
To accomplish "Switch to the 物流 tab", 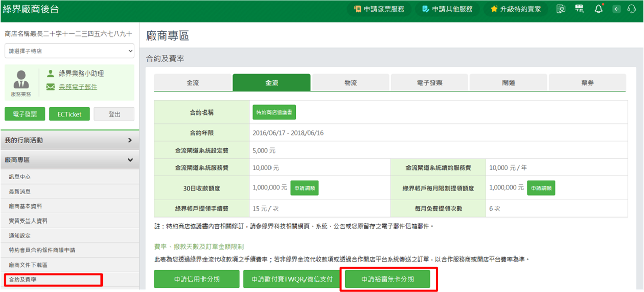I will point(350,83).
